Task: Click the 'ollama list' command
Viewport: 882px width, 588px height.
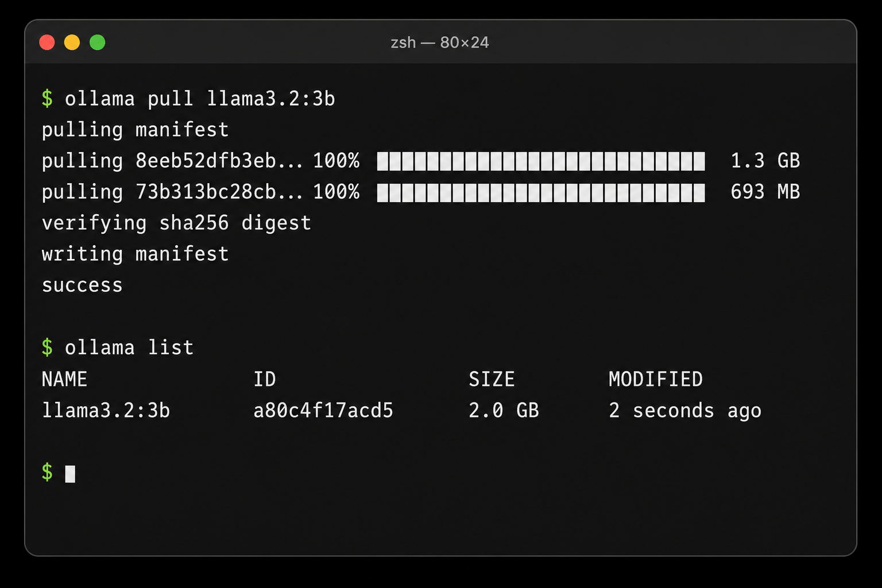Action: coord(129,347)
